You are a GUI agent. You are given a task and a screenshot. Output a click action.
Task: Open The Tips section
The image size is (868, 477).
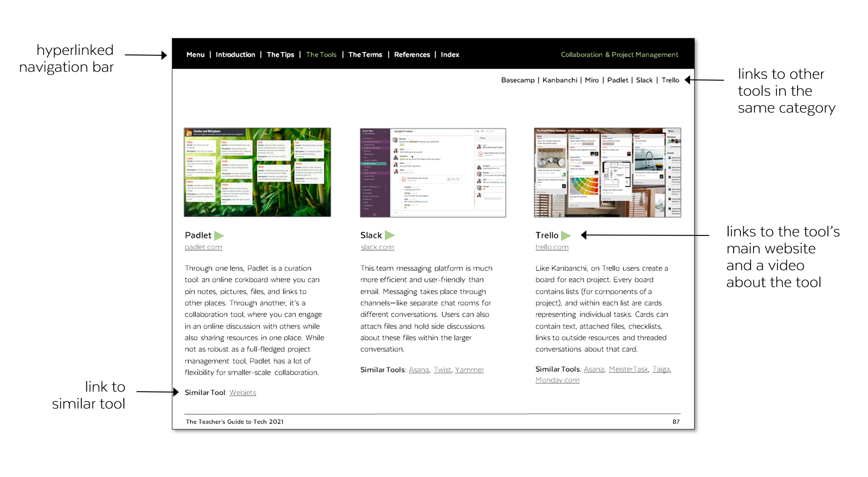[x=280, y=54]
